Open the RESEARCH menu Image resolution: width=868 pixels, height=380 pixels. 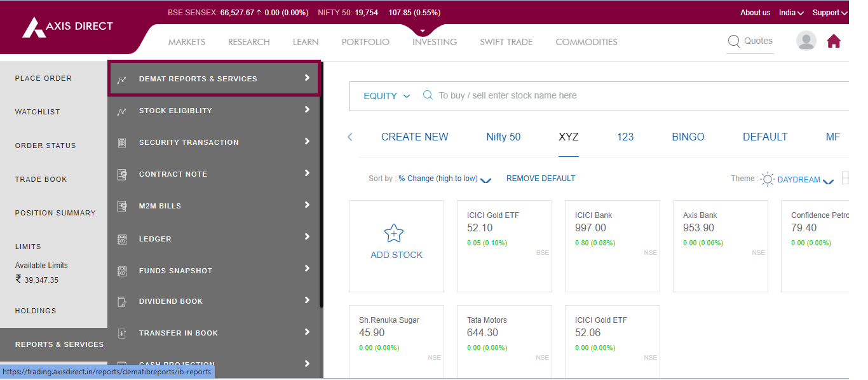[249, 42]
